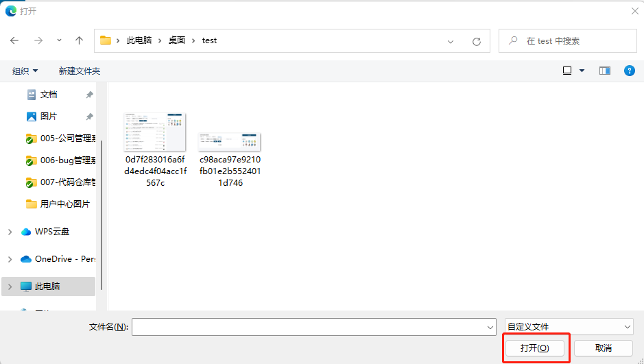Click 新建文件夹 in the toolbar

click(x=80, y=71)
